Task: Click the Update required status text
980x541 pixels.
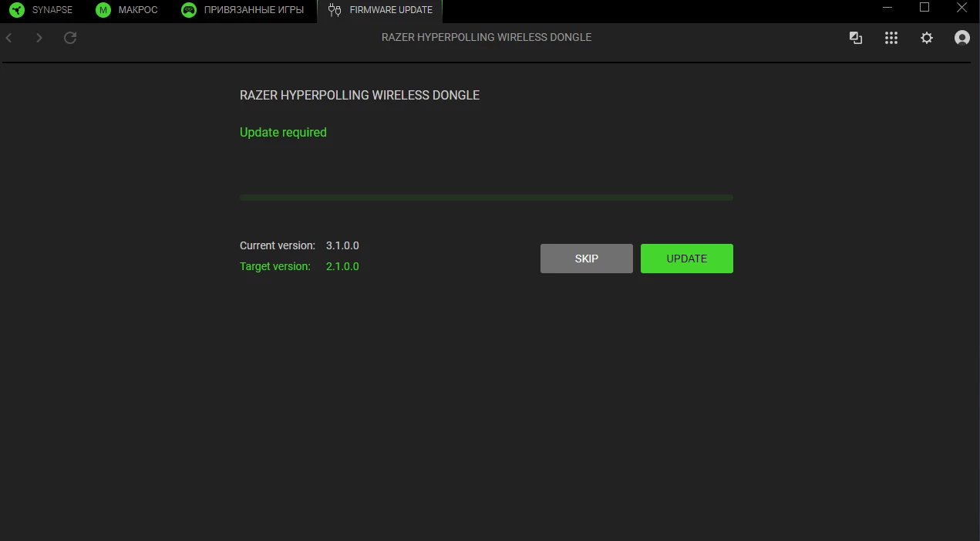Action: coord(283,133)
